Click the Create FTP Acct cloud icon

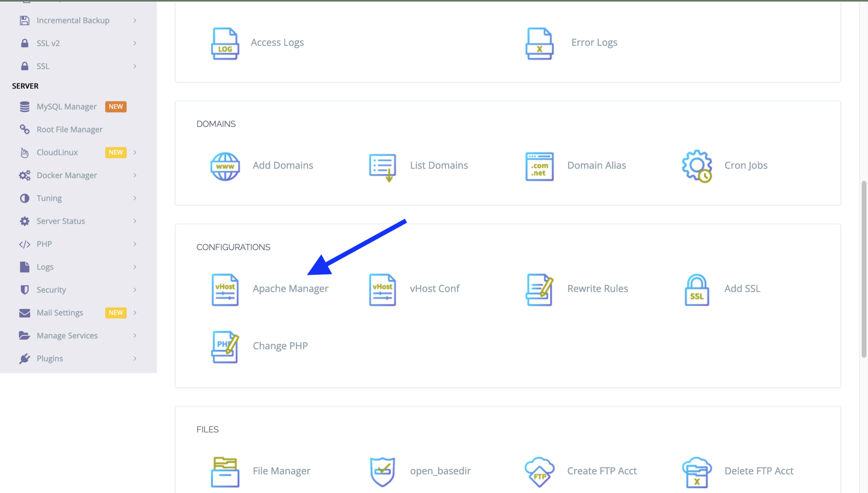point(539,471)
